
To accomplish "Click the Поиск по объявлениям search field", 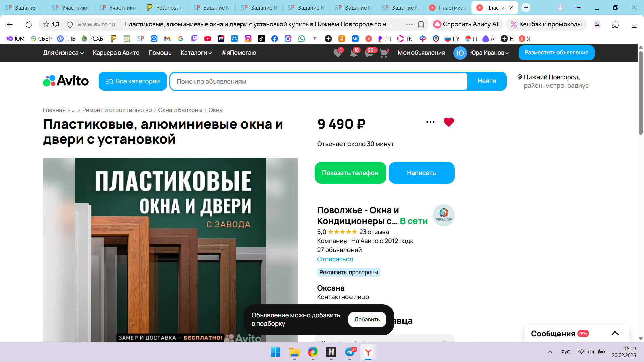I will [x=319, y=81].
